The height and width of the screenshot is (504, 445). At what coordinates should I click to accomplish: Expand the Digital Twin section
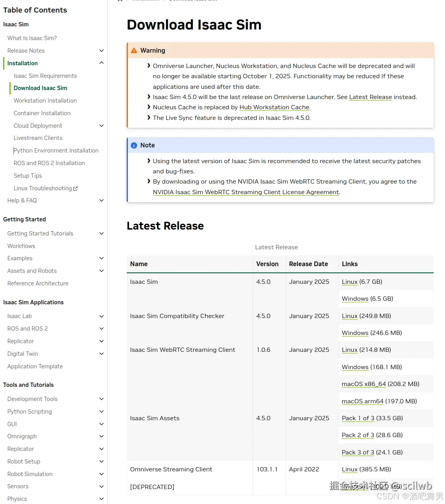(x=102, y=354)
